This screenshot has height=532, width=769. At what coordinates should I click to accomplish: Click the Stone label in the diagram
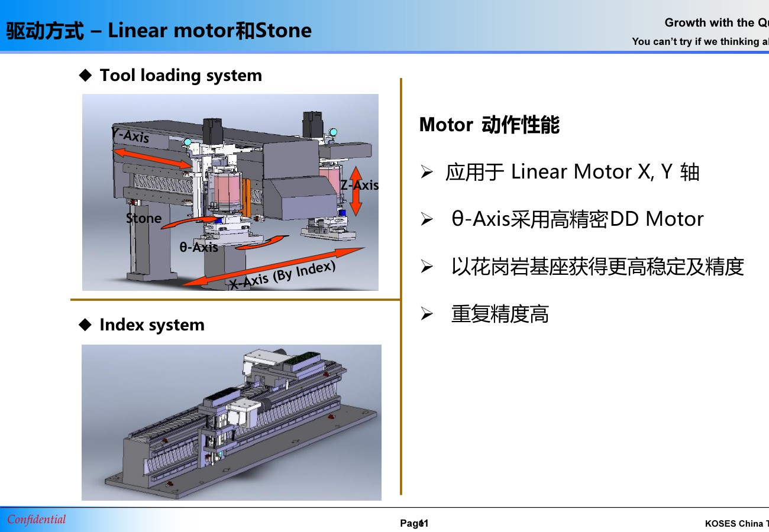(144, 219)
